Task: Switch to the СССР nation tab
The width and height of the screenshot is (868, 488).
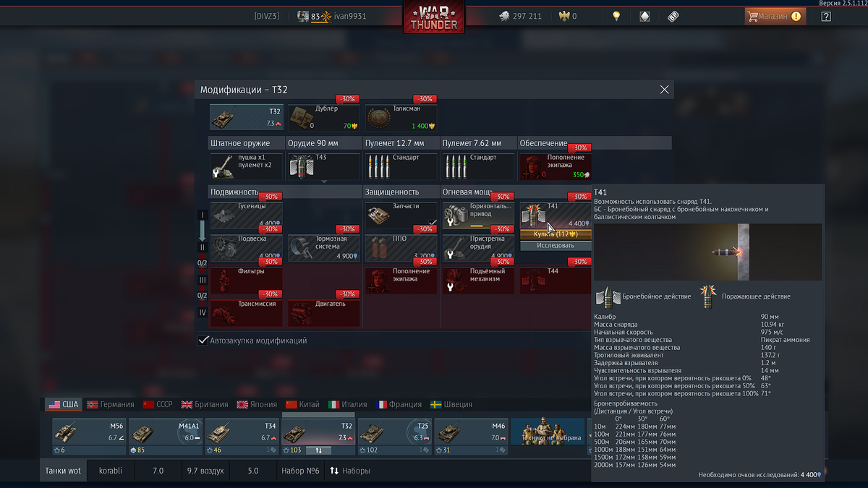Action: pos(158,404)
